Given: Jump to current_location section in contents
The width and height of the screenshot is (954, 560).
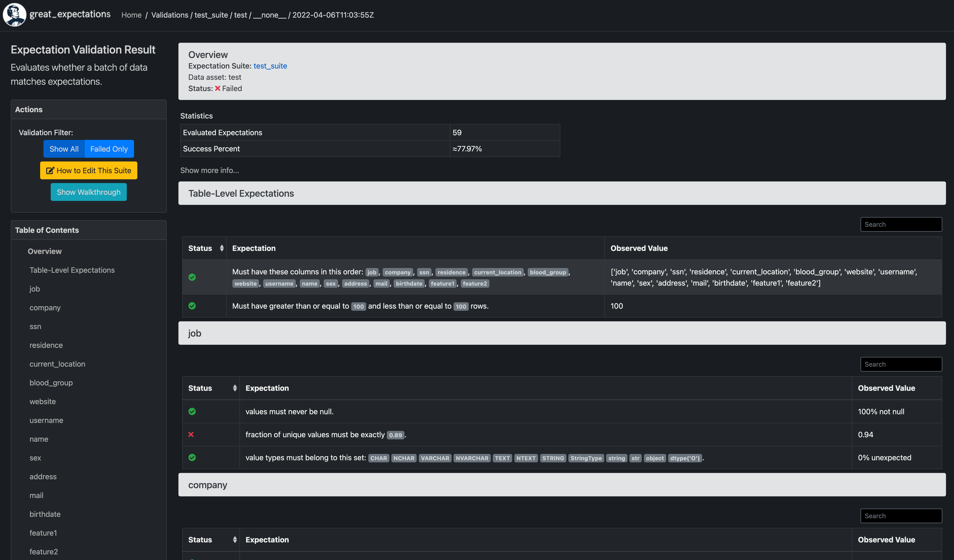Looking at the screenshot, I should point(57,364).
